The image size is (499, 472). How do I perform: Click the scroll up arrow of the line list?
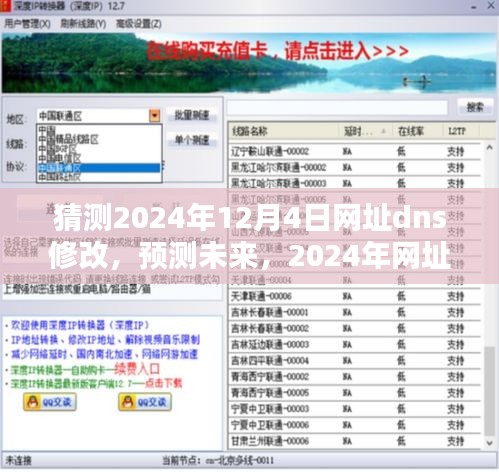489,148
